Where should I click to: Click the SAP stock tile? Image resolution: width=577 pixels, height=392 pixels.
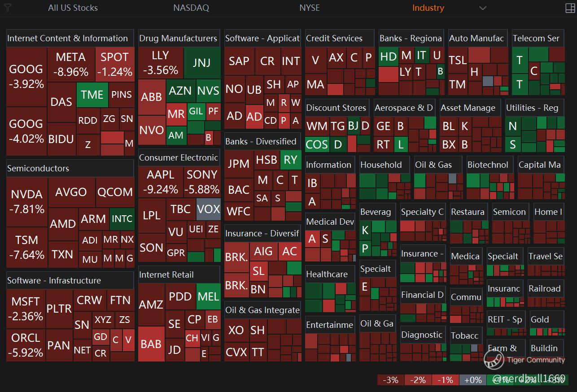[x=239, y=61]
